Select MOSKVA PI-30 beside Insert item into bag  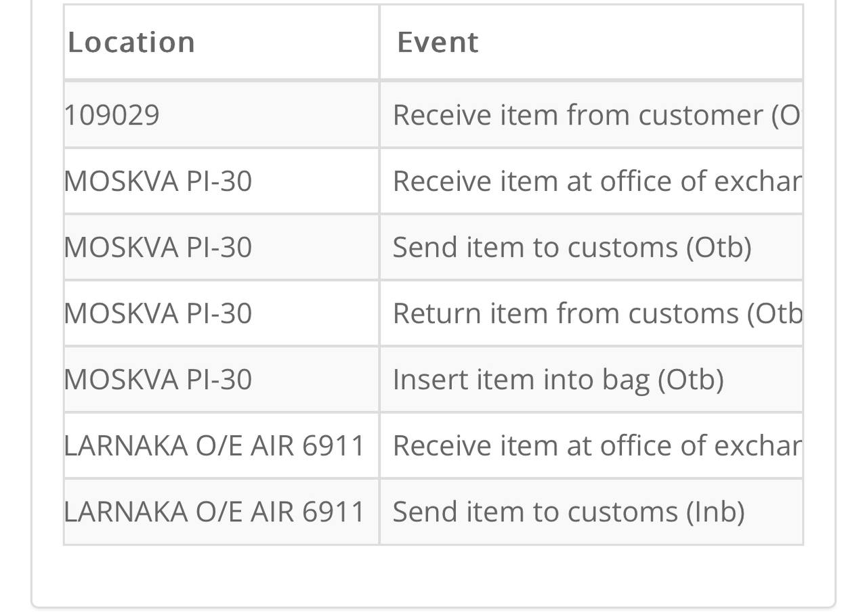point(158,379)
